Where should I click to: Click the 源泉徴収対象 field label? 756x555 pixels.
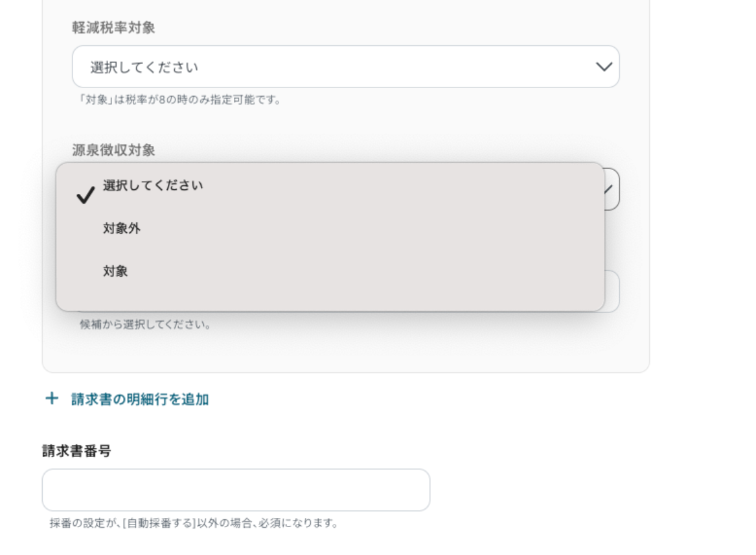pyautogui.click(x=113, y=150)
